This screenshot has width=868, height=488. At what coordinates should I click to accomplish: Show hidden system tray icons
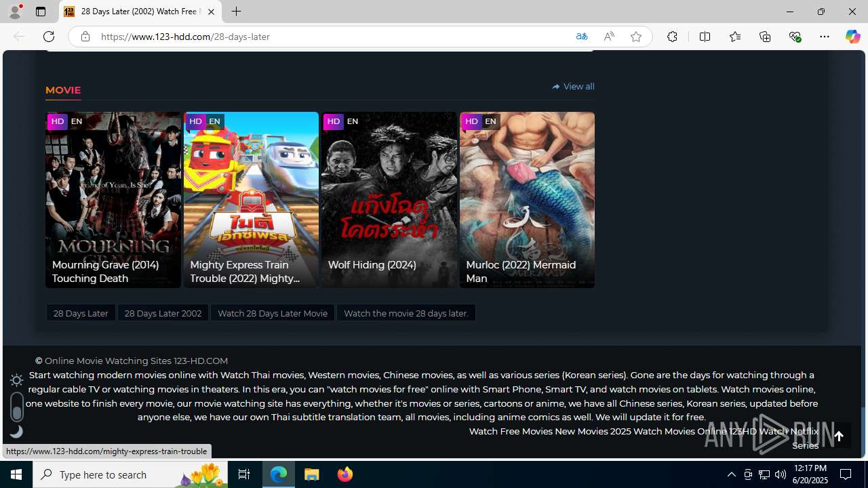pyautogui.click(x=731, y=474)
